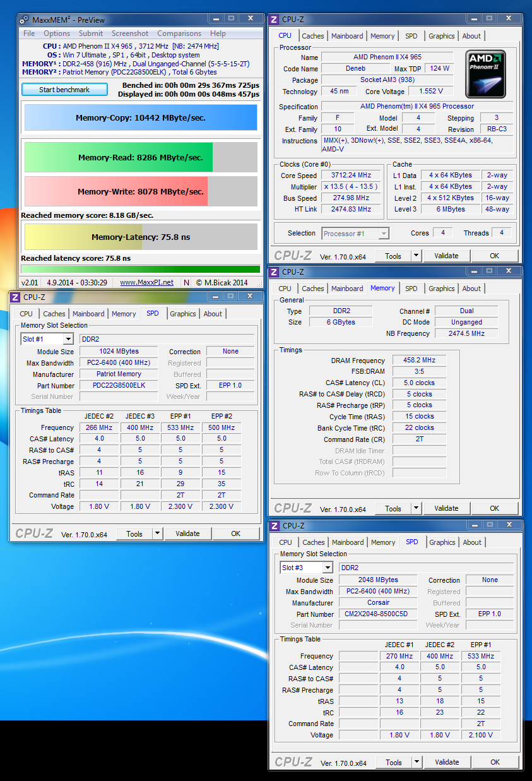The image size is (532, 781).
Task: Click the Start benchmark button
Action: pyautogui.click(x=64, y=90)
